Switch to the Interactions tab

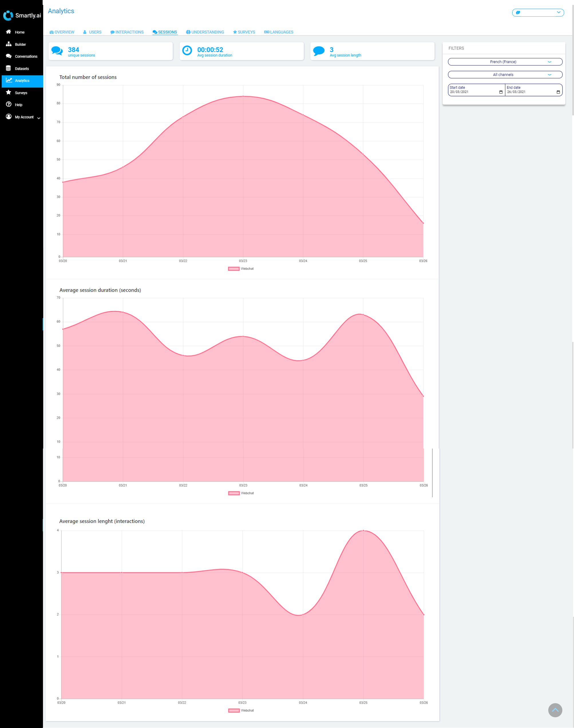(127, 32)
